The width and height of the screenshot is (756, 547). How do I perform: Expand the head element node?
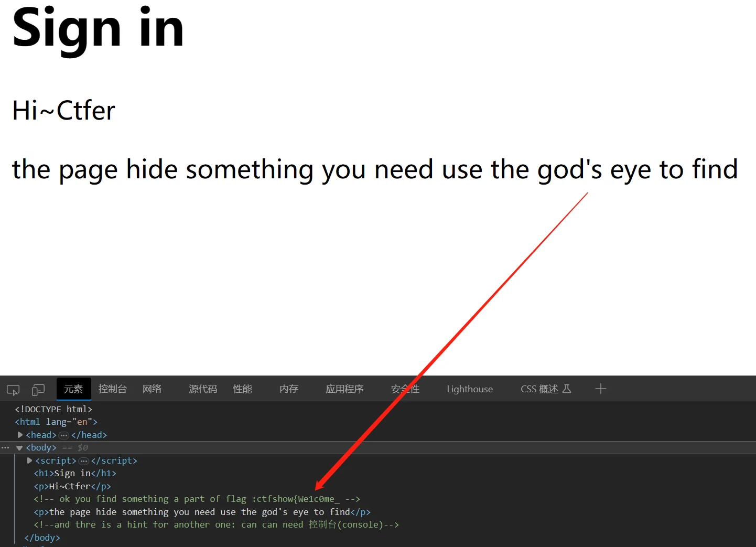[x=20, y=435]
